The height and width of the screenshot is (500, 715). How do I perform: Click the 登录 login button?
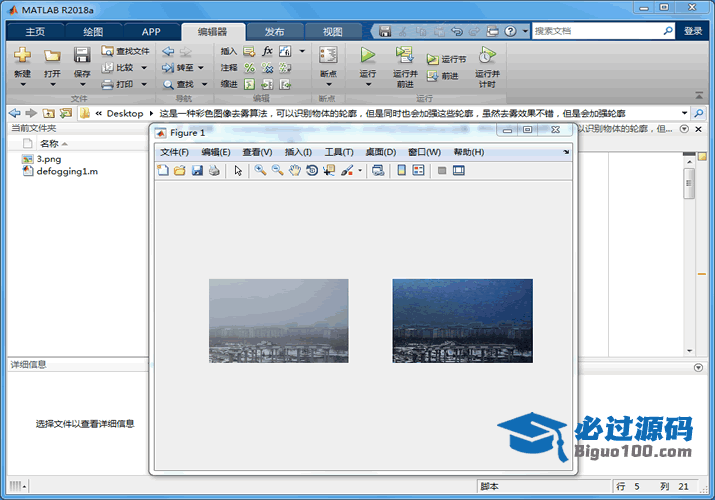pos(693,31)
